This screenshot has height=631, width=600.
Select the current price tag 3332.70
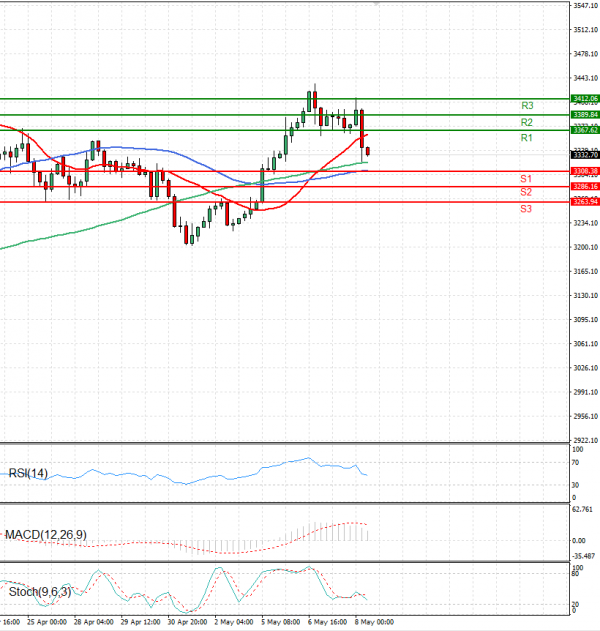click(x=584, y=155)
